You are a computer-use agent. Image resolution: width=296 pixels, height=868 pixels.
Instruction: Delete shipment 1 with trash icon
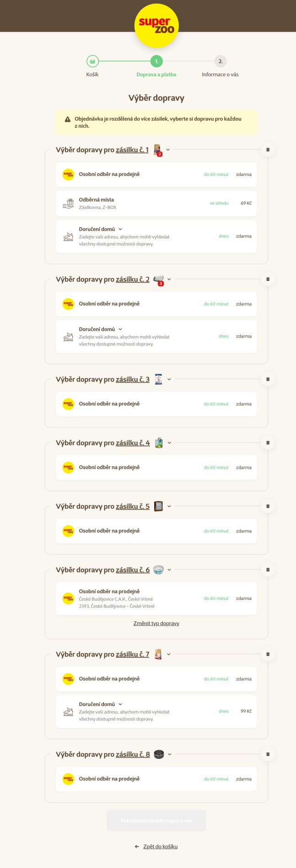[x=268, y=149]
